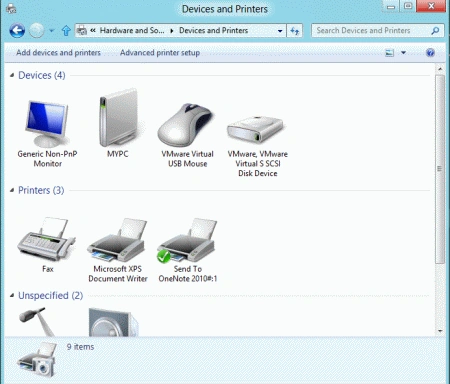The height and width of the screenshot is (384, 450).
Task: Select the Generic Non-PnP Monitor device icon
Action: [47, 123]
